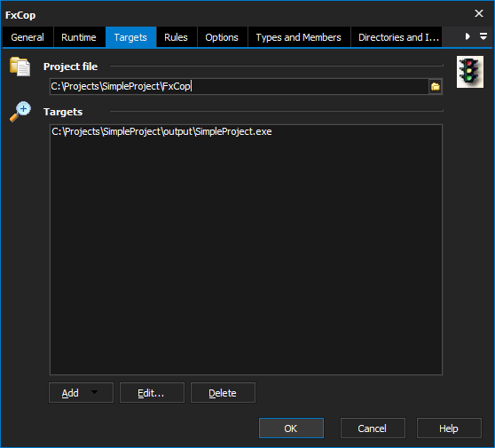Open the Options tab
Screen dimensions: 495x448
click(x=222, y=37)
